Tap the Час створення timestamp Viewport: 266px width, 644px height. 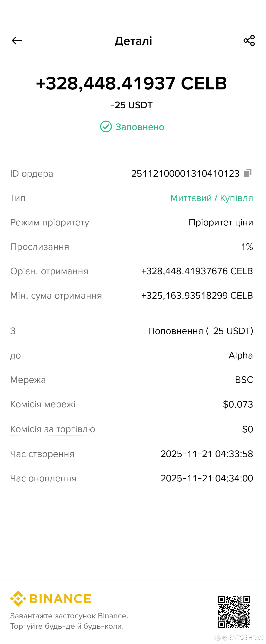click(207, 454)
